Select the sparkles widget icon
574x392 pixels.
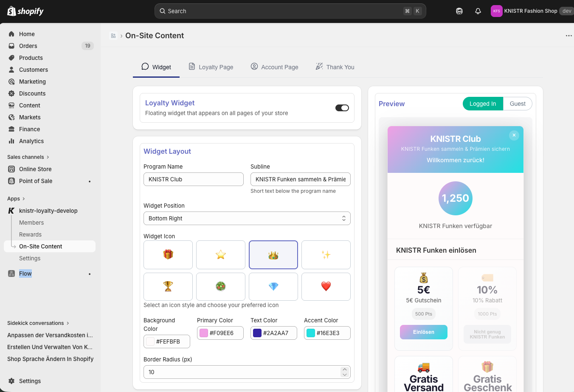[326, 255]
